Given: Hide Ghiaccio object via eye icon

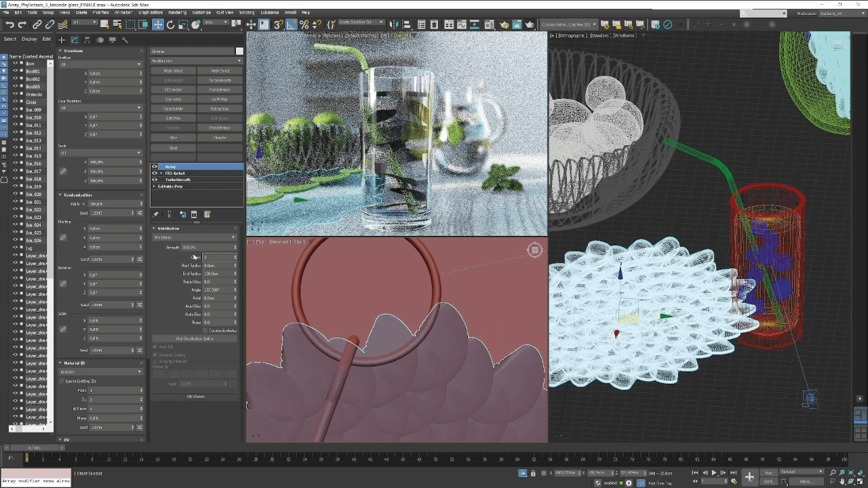Looking at the screenshot, I should [15, 94].
